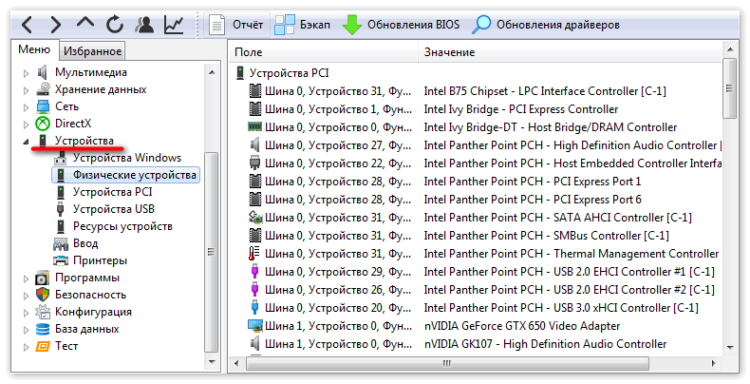Refresh the view with the reload icon
750x384 pixels.
pyautogui.click(x=115, y=24)
